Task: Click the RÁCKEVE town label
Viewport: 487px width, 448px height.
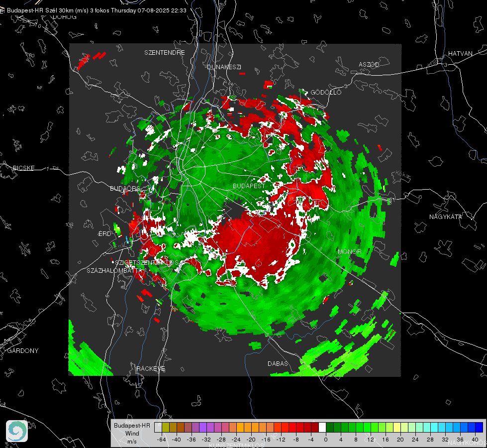Action: tap(151, 368)
